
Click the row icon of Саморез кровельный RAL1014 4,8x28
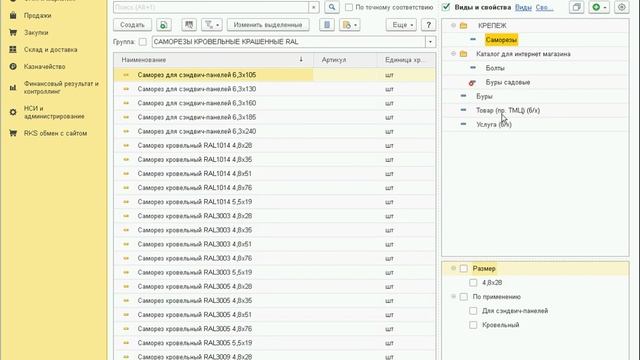tap(126, 145)
